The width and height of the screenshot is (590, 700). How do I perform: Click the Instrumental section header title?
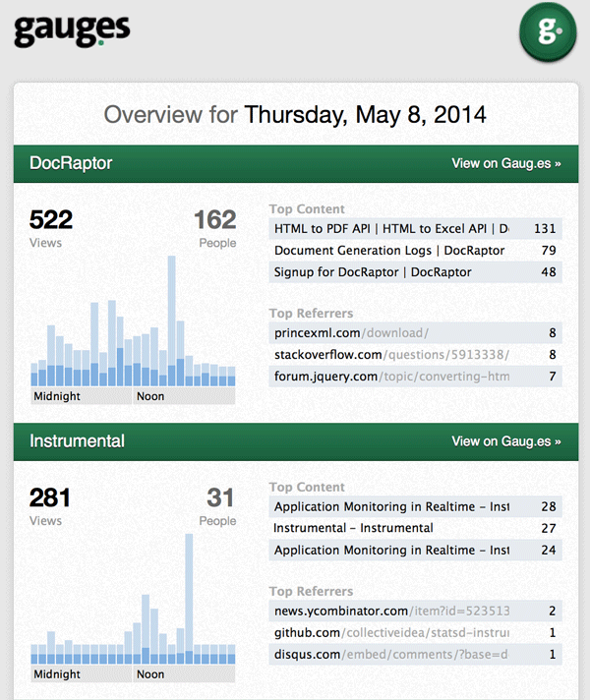pos(77,441)
